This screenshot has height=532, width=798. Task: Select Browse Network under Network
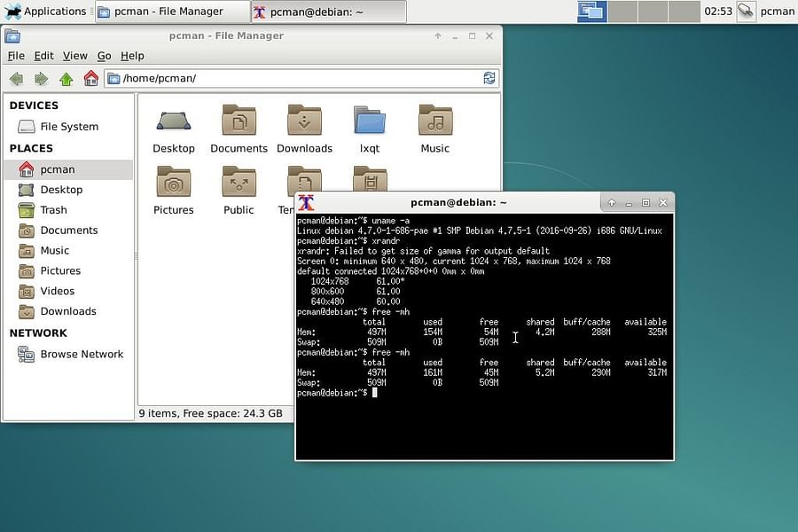pyautogui.click(x=82, y=354)
